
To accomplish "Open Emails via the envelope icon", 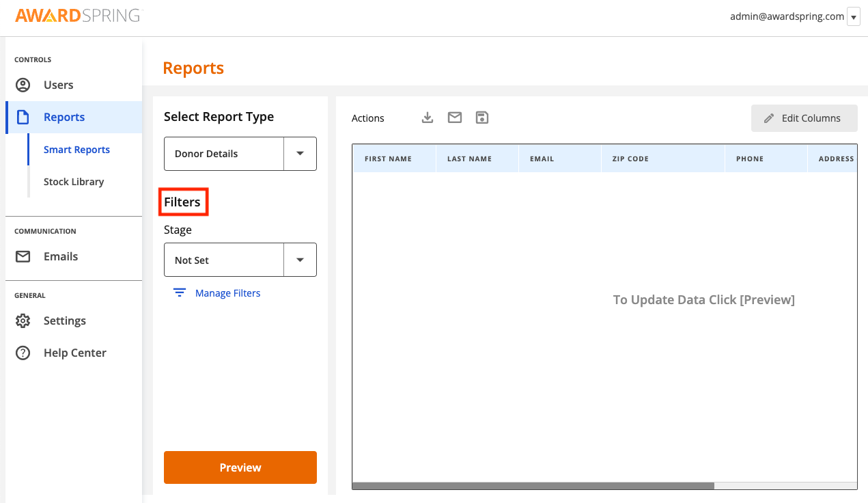I will point(23,256).
